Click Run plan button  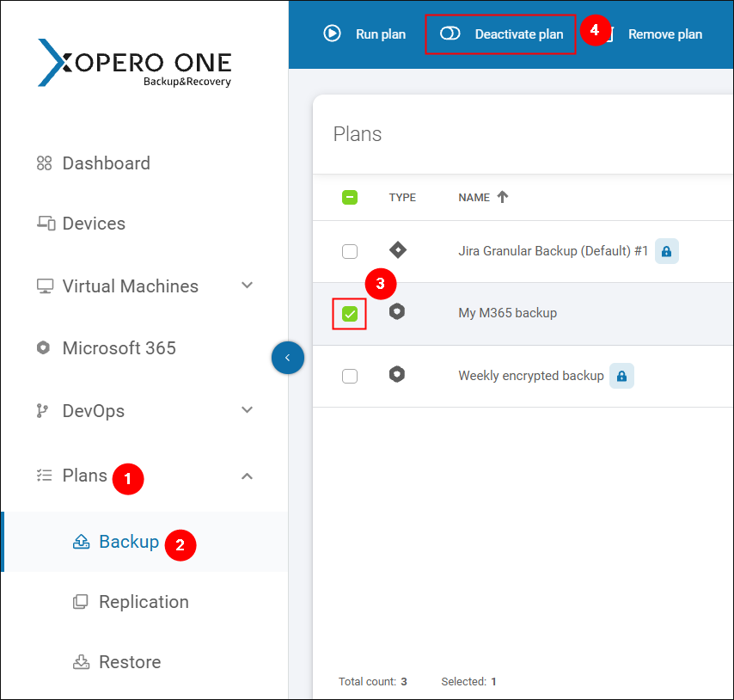click(x=364, y=34)
